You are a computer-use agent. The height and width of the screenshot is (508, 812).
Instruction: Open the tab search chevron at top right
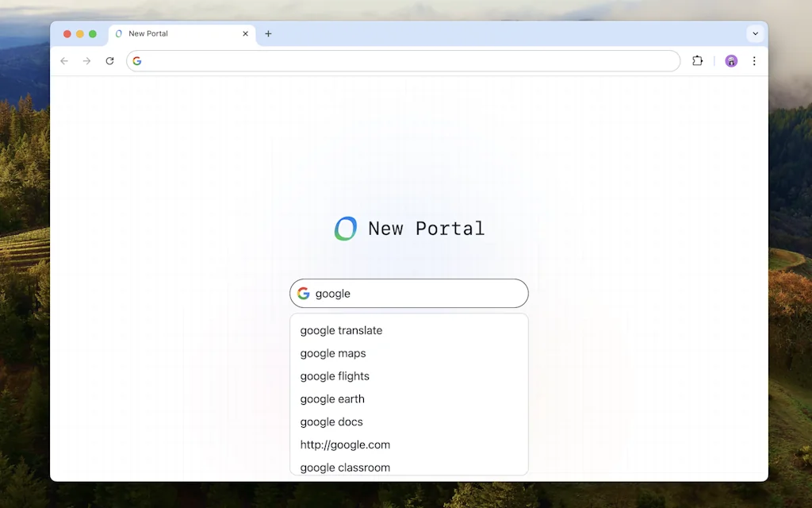tap(755, 33)
